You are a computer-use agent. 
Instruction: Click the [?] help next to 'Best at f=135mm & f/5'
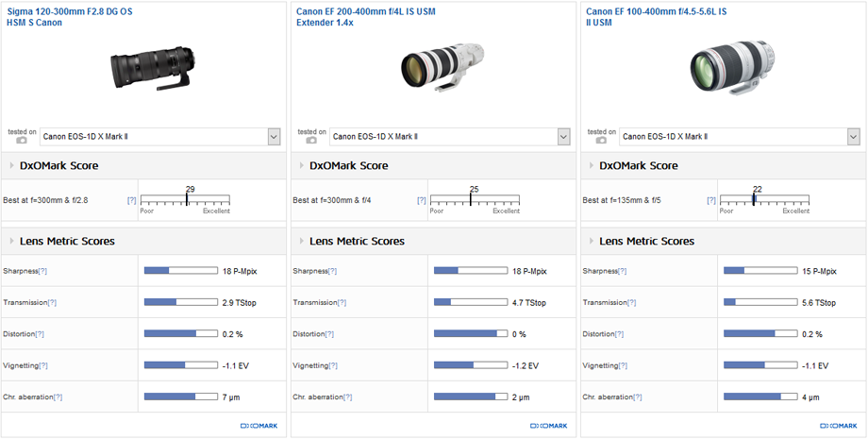pos(711,200)
